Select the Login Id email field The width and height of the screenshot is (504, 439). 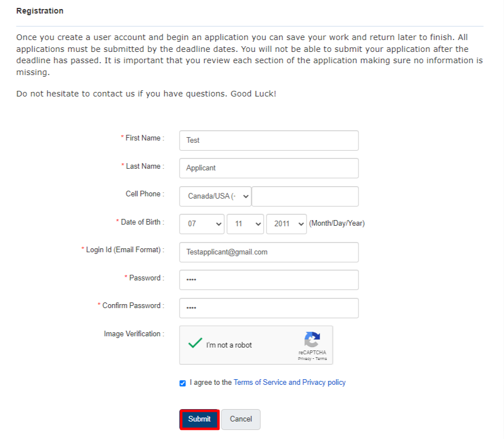tap(269, 252)
